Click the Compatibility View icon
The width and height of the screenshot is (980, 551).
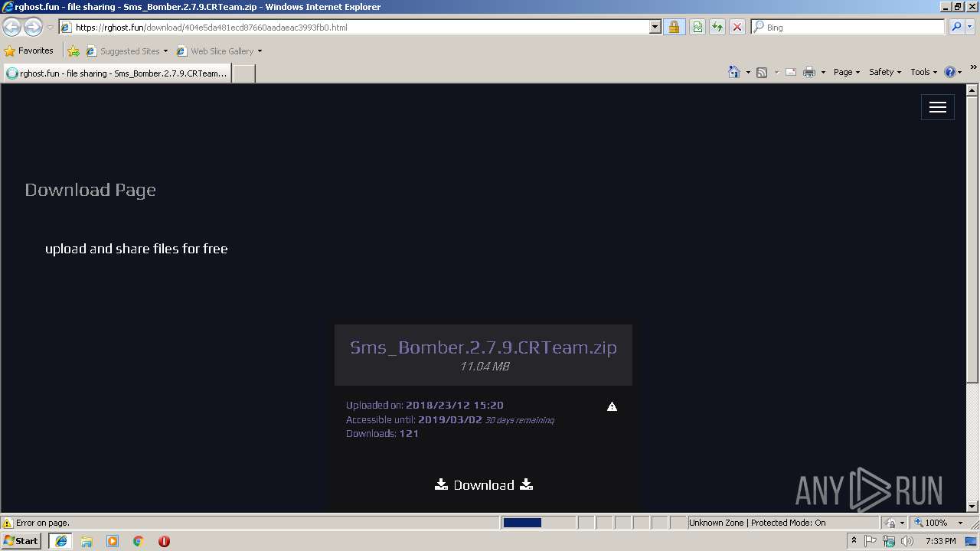tap(697, 27)
